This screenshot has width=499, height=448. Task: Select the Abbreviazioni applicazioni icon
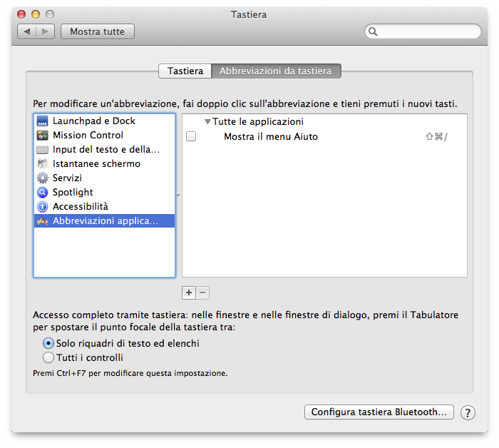42,221
